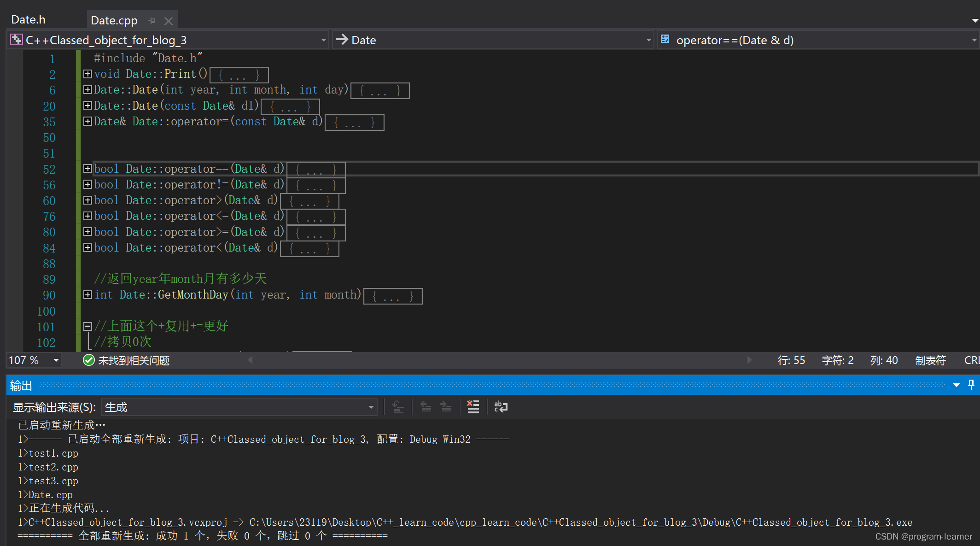The height and width of the screenshot is (546, 980).
Task: Click the green no-issues-found check icon
Action: tap(88, 360)
